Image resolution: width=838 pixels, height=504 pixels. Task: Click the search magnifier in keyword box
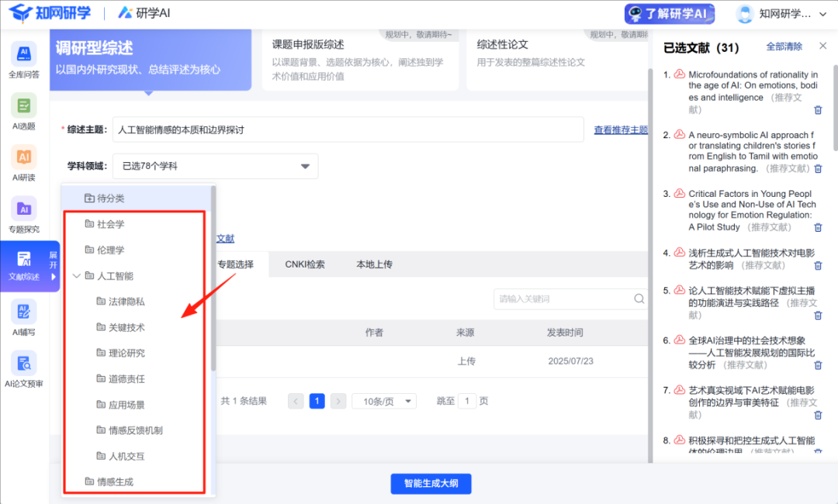click(639, 299)
